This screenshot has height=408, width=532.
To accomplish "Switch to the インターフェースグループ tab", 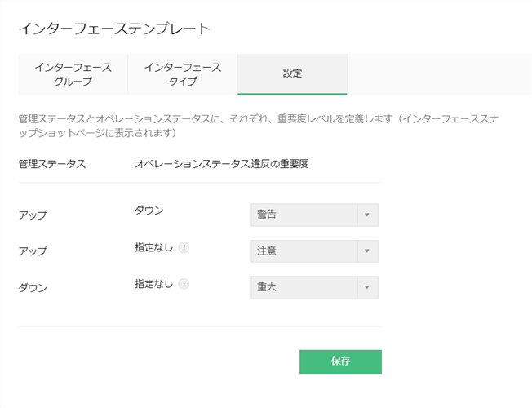I will pyautogui.click(x=73, y=74).
